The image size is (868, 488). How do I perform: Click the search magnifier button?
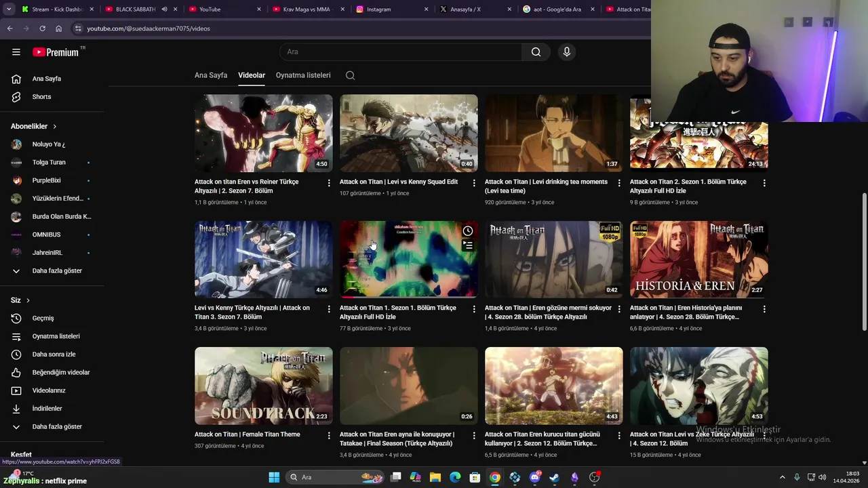(x=536, y=52)
